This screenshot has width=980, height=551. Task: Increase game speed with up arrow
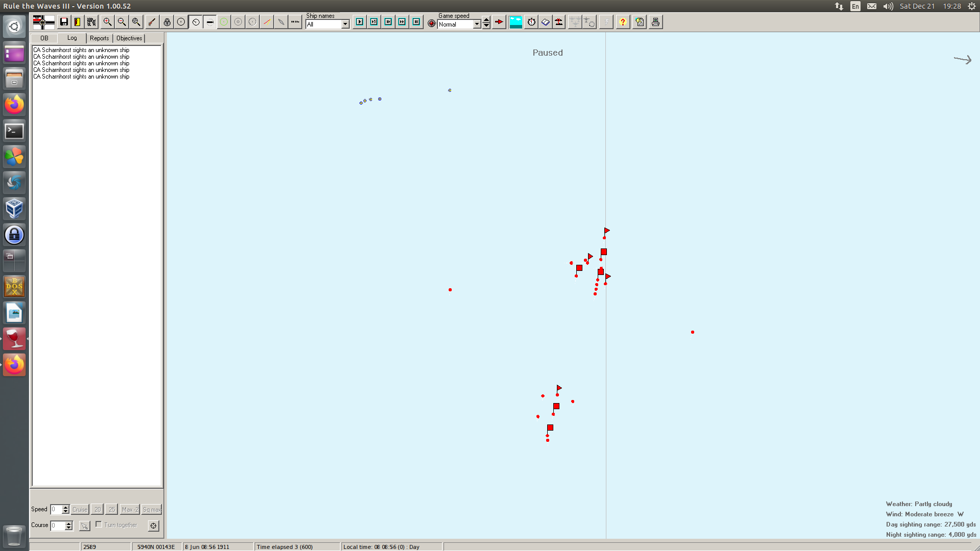coord(486,20)
